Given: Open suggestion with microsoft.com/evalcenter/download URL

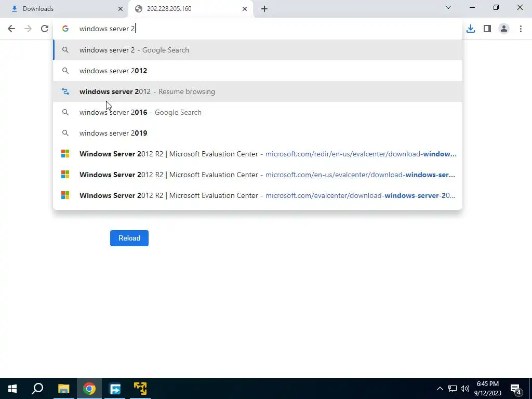Looking at the screenshot, I should 258,195.
